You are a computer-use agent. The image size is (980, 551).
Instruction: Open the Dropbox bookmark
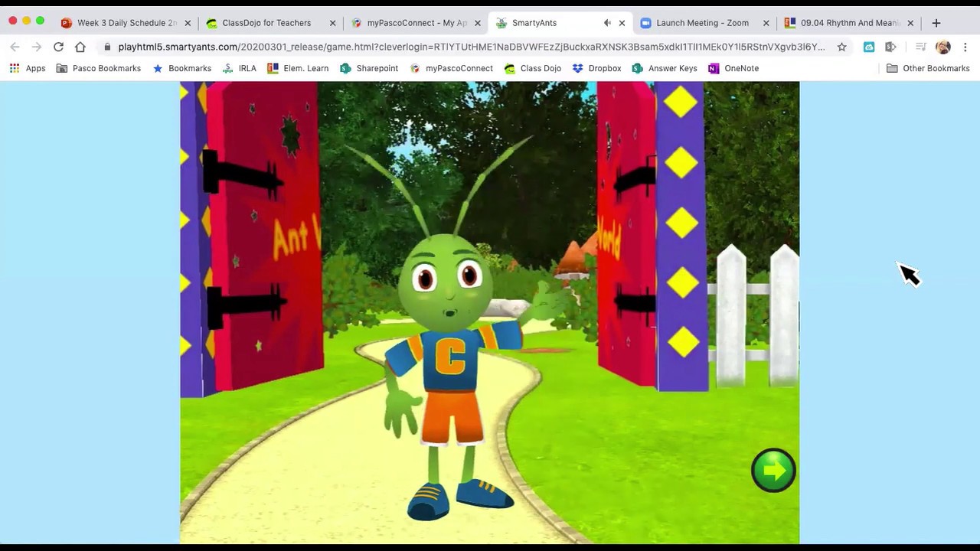coord(597,68)
